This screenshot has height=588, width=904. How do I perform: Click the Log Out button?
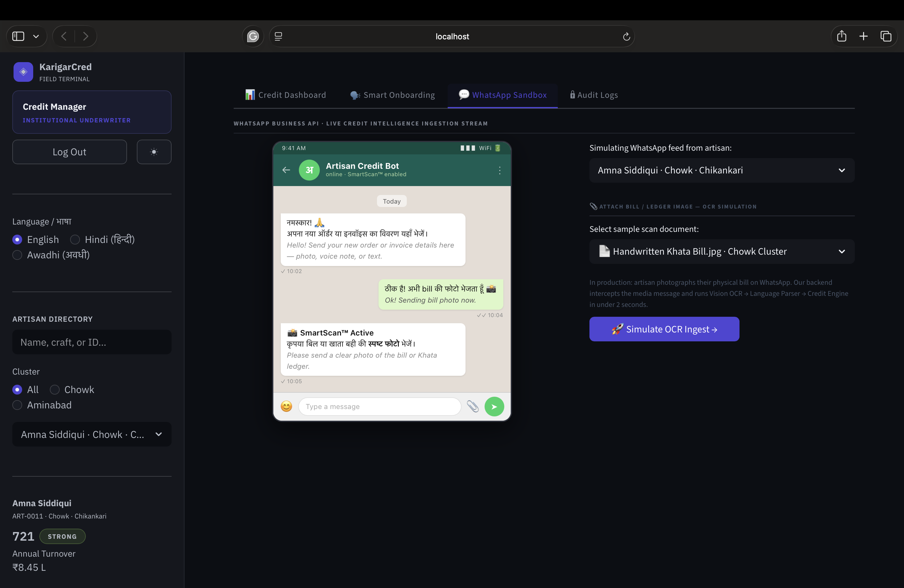pyautogui.click(x=69, y=152)
